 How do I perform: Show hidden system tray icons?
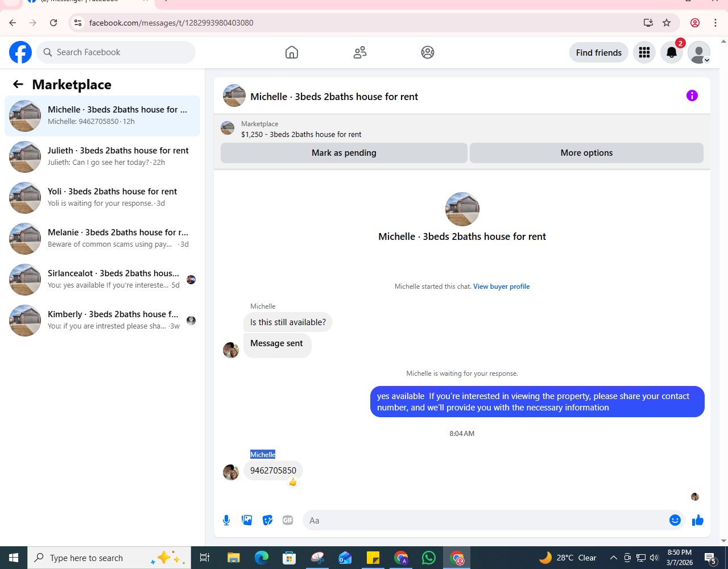[613, 558]
